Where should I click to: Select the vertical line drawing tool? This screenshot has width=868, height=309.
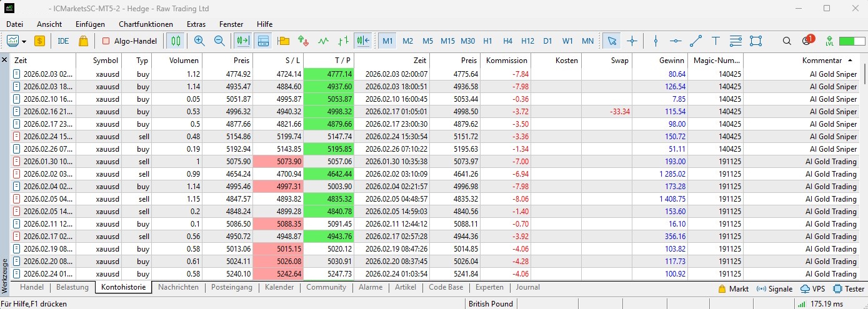[x=656, y=41]
